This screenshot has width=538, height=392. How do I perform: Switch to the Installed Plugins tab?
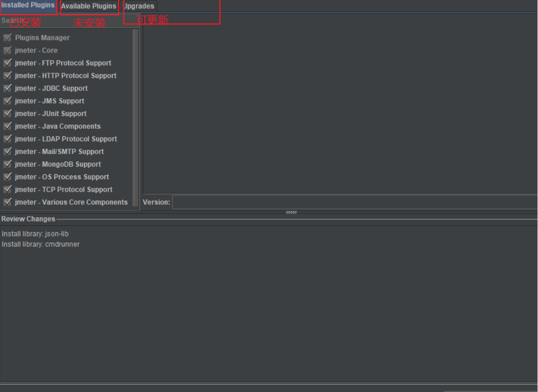click(28, 6)
